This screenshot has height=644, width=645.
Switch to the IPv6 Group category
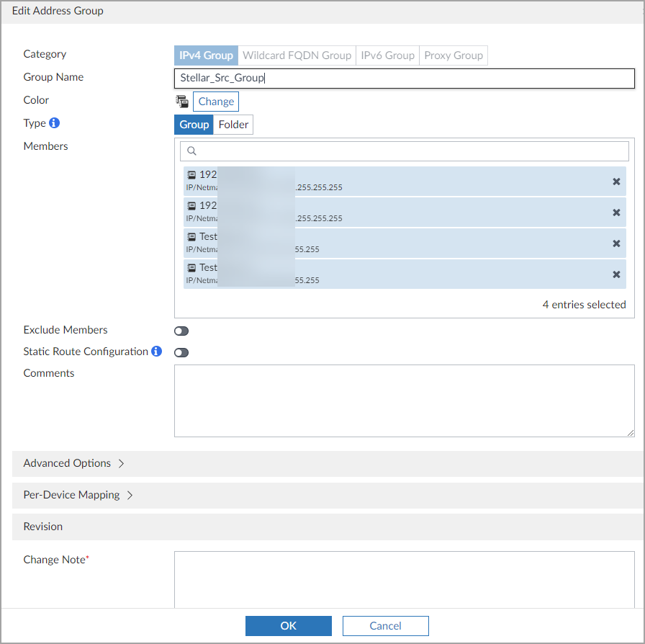pyautogui.click(x=387, y=55)
